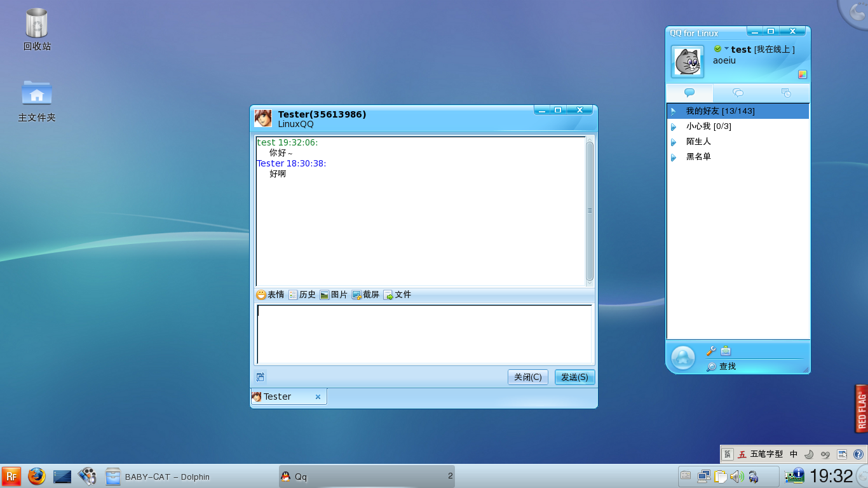Expand the 陌生人 strangers group

coord(698,142)
